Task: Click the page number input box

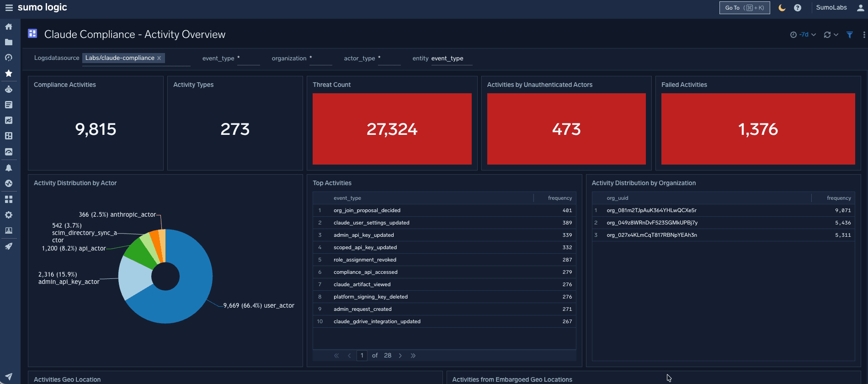Action: [x=362, y=356]
